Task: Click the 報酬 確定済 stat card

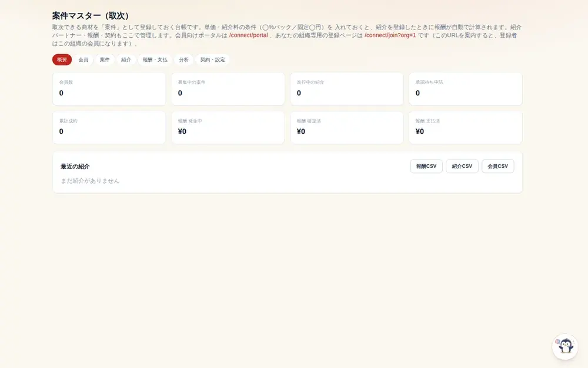Action: (347, 127)
